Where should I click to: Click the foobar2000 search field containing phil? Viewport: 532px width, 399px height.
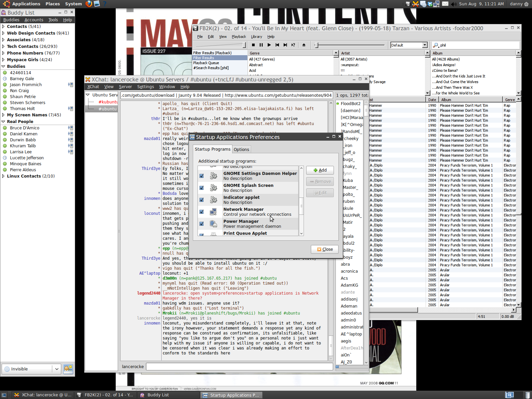point(479,45)
